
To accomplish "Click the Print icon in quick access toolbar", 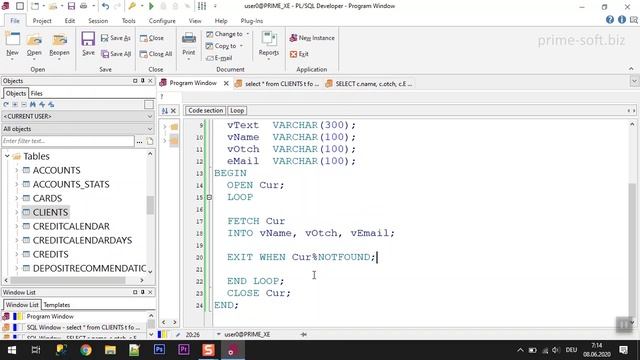I will click(x=83, y=6).
